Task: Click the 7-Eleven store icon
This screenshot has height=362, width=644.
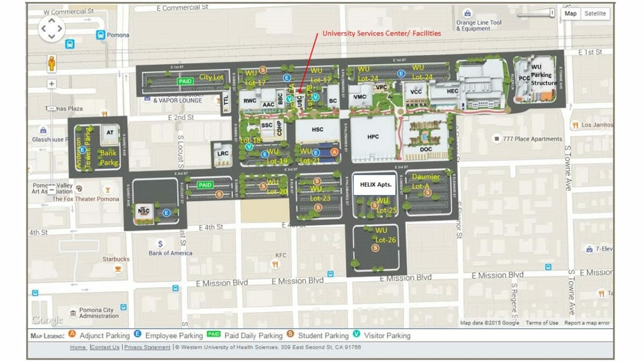Action: point(590,249)
